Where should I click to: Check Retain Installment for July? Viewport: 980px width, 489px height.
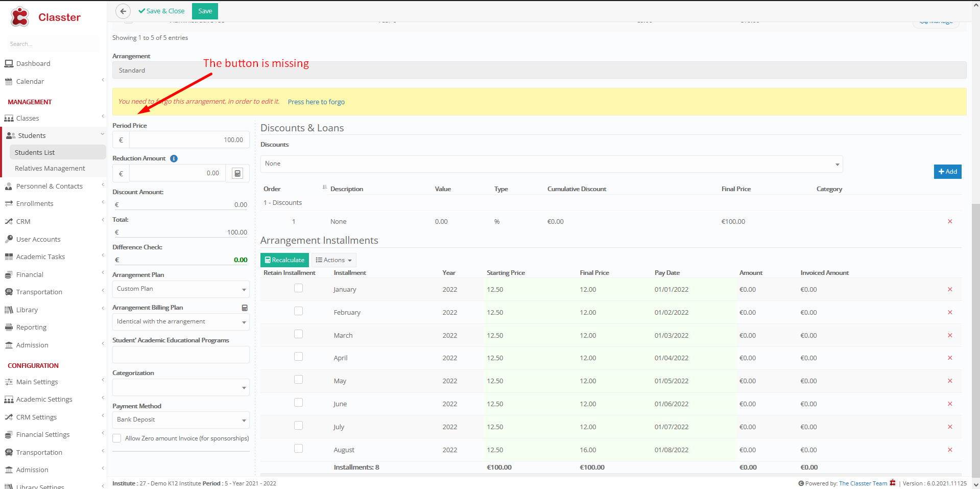(298, 426)
